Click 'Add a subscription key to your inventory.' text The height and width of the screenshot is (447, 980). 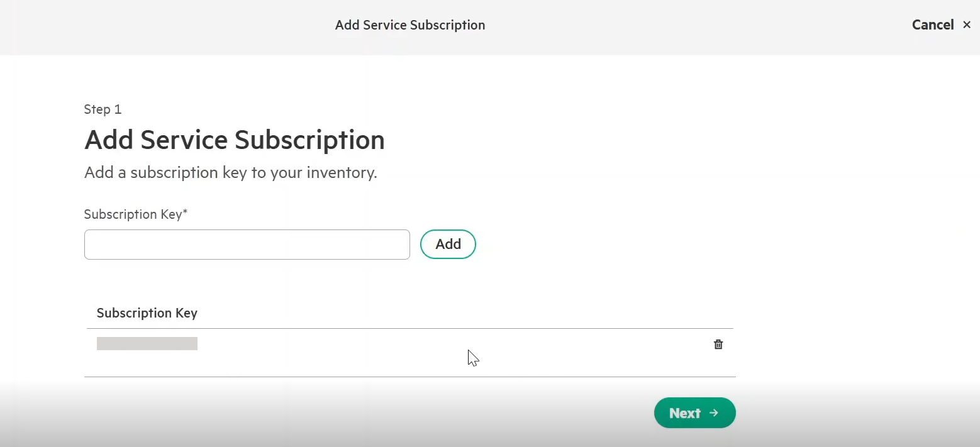pos(231,172)
